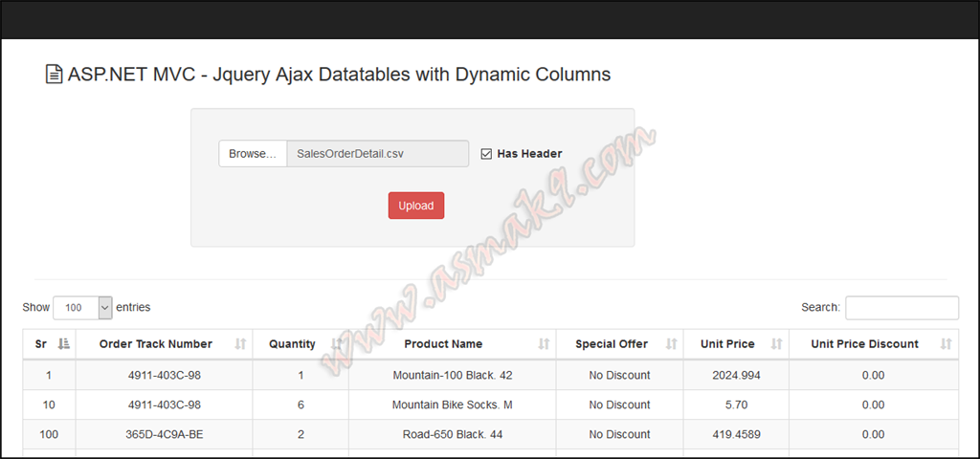Uncheck the Has Header checkbox
980x459 pixels.
pos(486,154)
